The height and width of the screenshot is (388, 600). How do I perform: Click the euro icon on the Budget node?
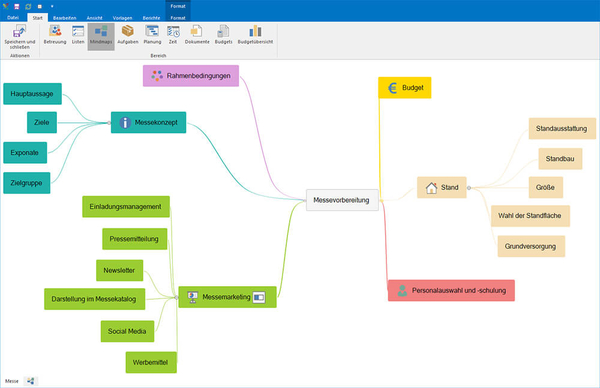point(392,88)
